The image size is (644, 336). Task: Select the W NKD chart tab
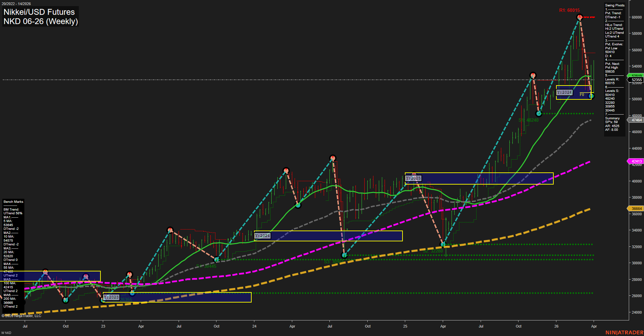tap(6, 332)
